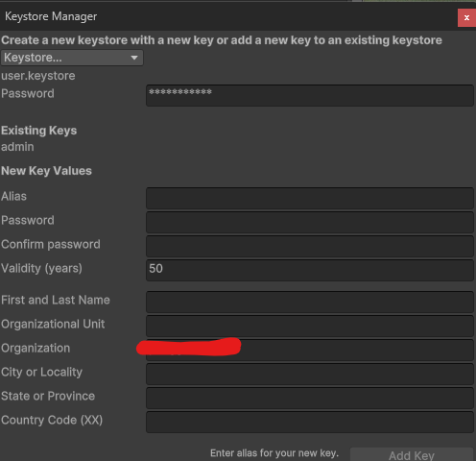This screenshot has width=476, height=461.
Task: Click the Add Key button
Action: pyautogui.click(x=412, y=454)
